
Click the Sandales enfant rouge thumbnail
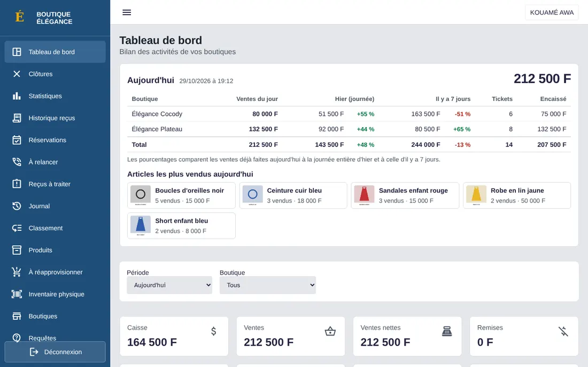364,195
